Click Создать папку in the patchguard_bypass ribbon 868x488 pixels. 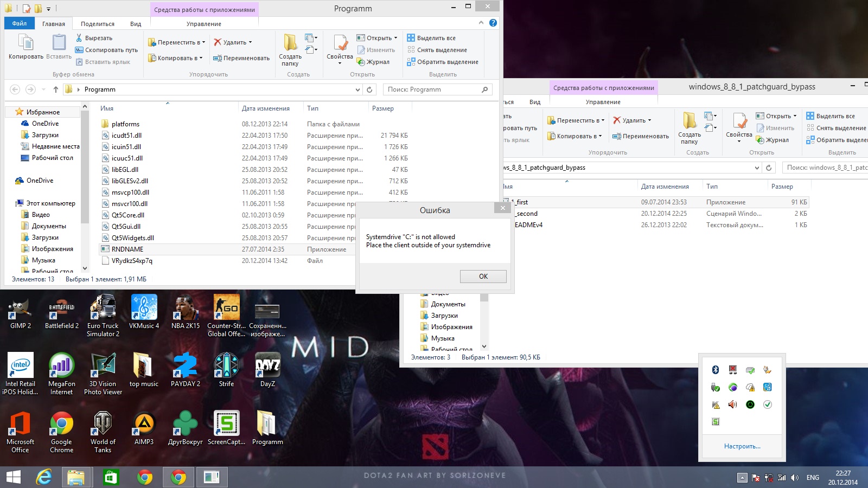click(690, 128)
